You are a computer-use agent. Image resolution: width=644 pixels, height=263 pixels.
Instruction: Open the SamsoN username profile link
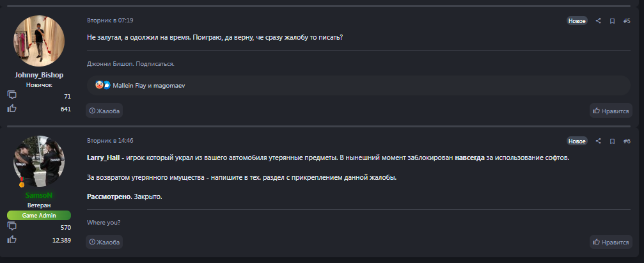(x=39, y=195)
